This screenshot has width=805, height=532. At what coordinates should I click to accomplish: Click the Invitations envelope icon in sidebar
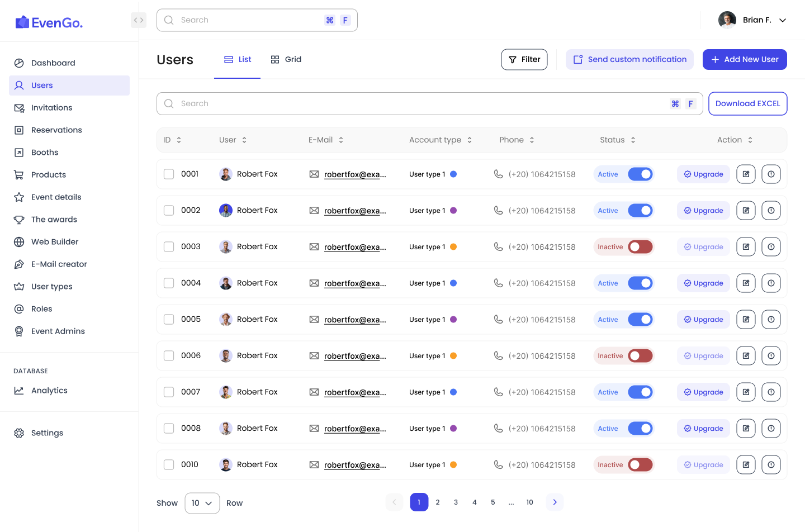tap(19, 108)
